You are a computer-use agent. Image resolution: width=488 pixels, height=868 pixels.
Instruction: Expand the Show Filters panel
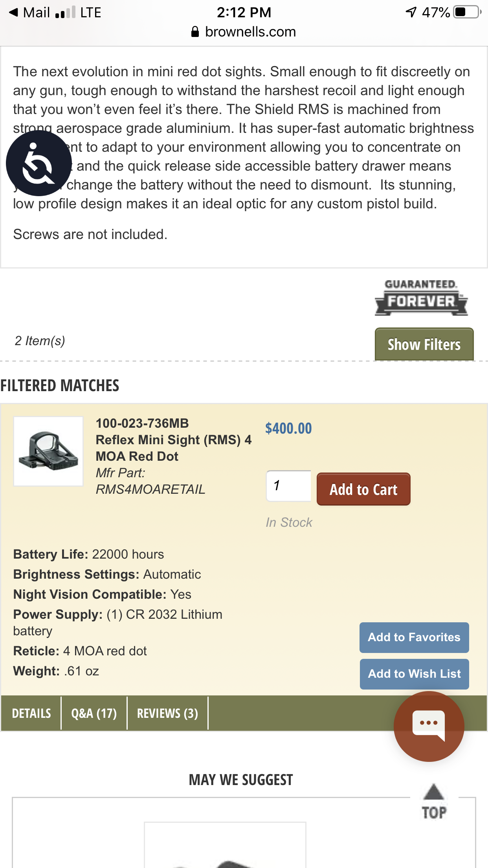(424, 344)
